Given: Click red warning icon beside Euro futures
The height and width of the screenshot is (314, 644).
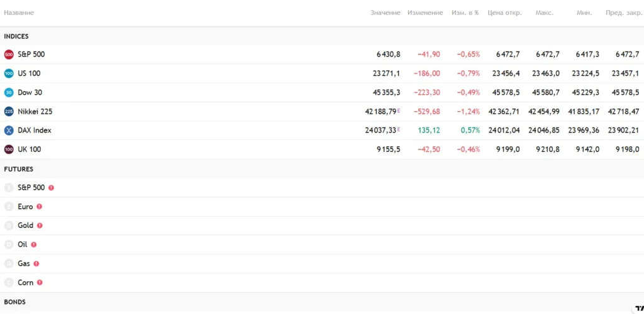Looking at the screenshot, I should click(39, 207).
